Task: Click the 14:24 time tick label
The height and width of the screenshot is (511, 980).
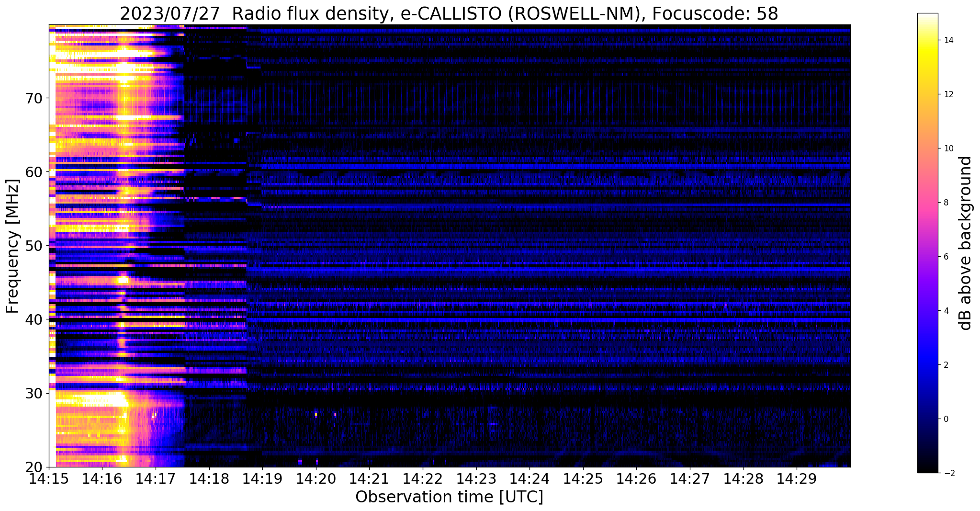Action: point(529,478)
